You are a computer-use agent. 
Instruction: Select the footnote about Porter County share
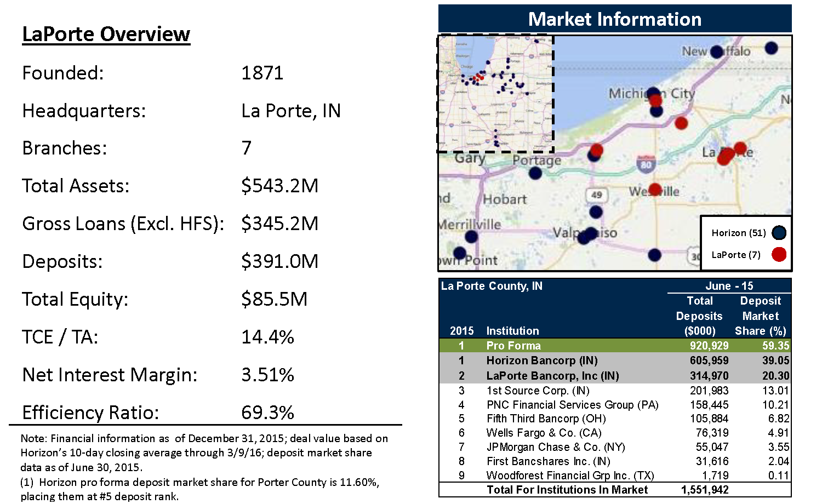click(x=199, y=489)
